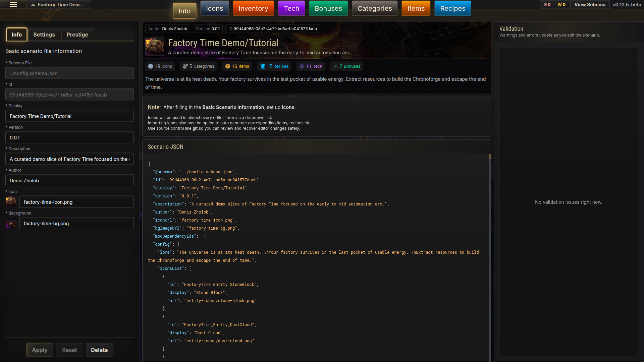Click the "Validation" panel heading

point(511,29)
